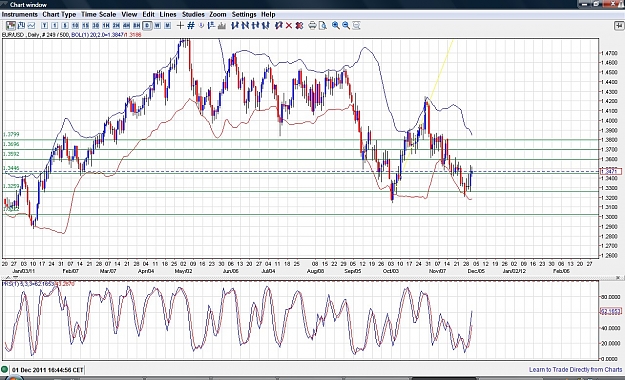
Task: Click the 1.3696 horizontal level label
Action: coord(11,144)
